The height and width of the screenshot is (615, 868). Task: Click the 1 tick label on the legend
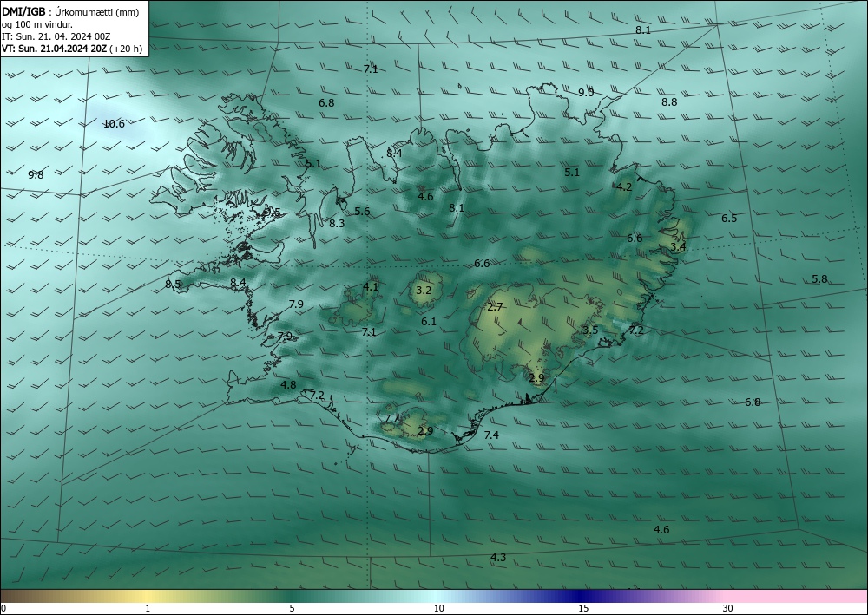(148, 609)
